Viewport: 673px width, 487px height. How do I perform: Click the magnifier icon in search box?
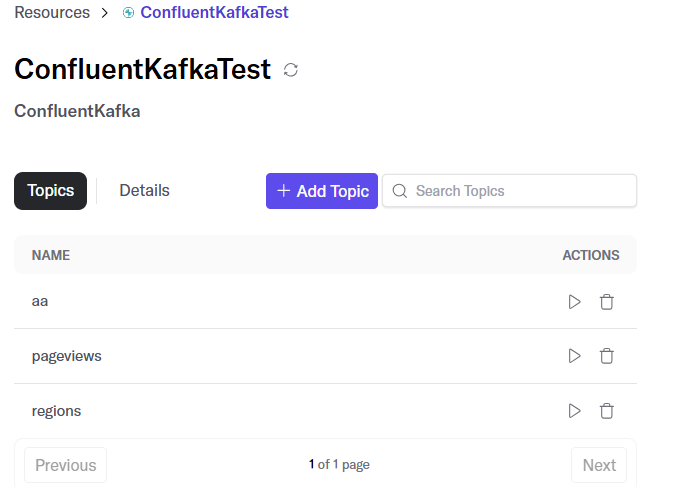point(400,191)
